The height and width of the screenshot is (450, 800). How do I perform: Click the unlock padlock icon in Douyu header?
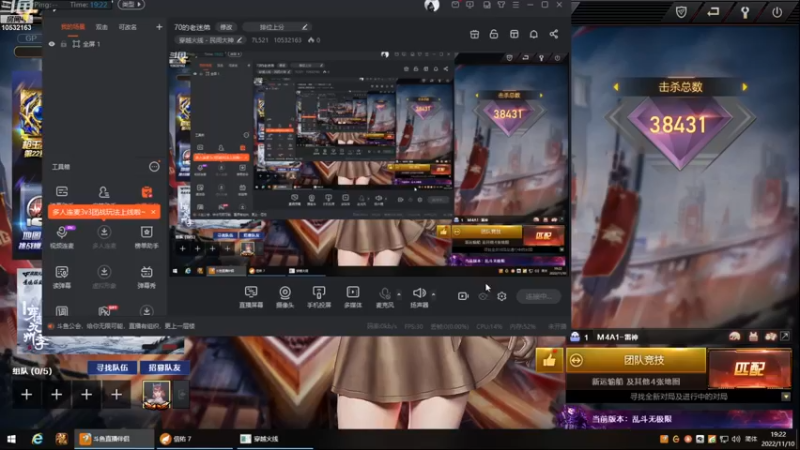tap(494, 34)
